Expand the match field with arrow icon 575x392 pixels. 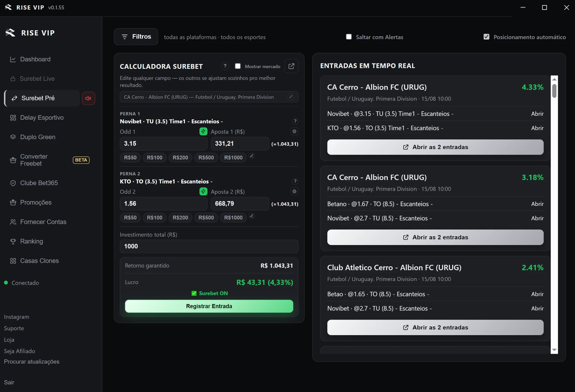pyautogui.click(x=291, y=97)
